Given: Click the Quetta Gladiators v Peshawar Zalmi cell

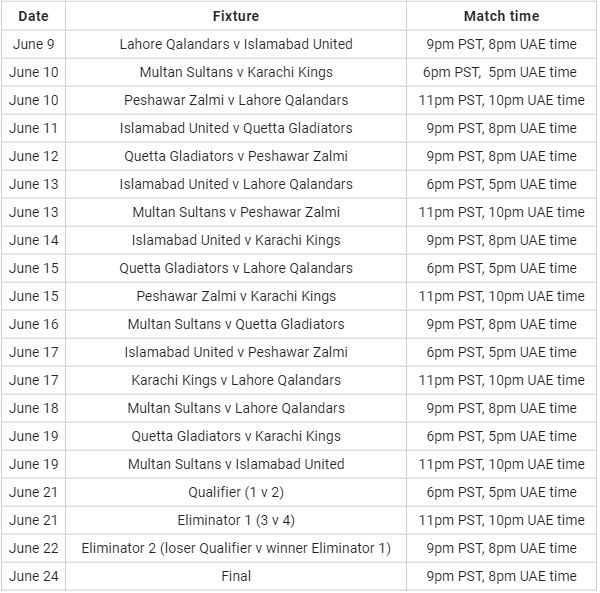Looking at the screenshot, I should tap(236, 156).
